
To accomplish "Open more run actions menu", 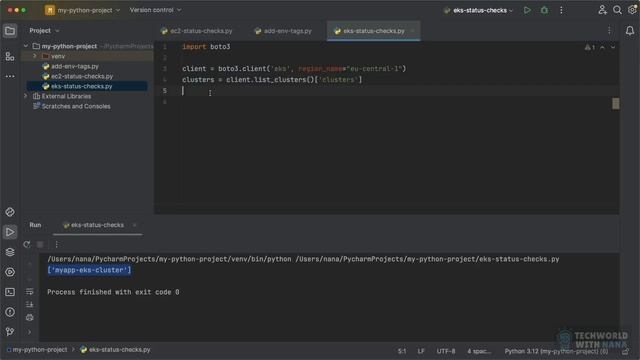I will pyautogui.click(x=561, y=10).
